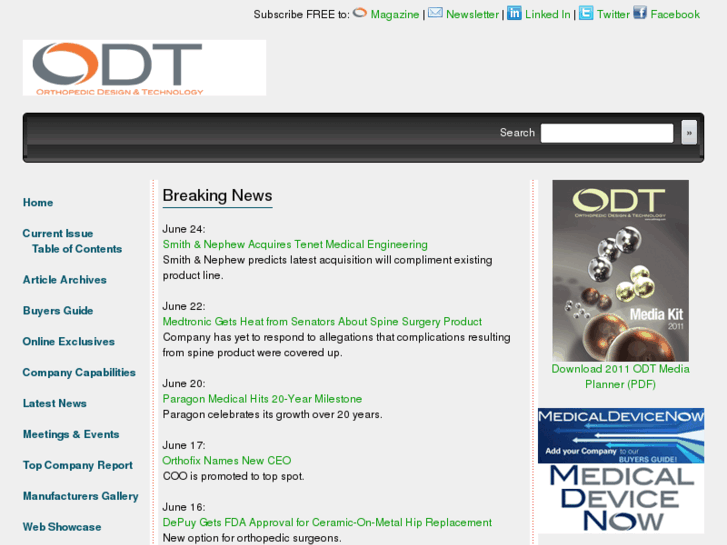
Task: Click the Magazine swirl icon
Action: click(360, 13)
